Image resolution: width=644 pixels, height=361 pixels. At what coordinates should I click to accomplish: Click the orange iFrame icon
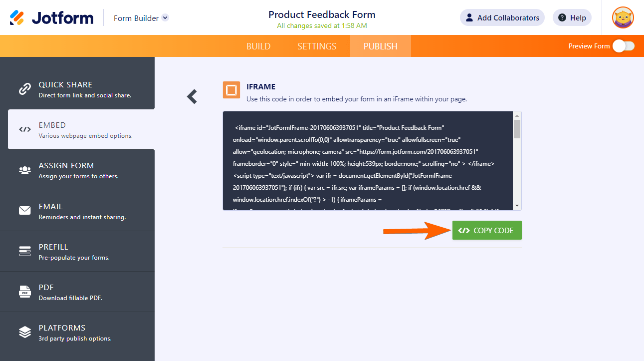[x=231, y=90]
